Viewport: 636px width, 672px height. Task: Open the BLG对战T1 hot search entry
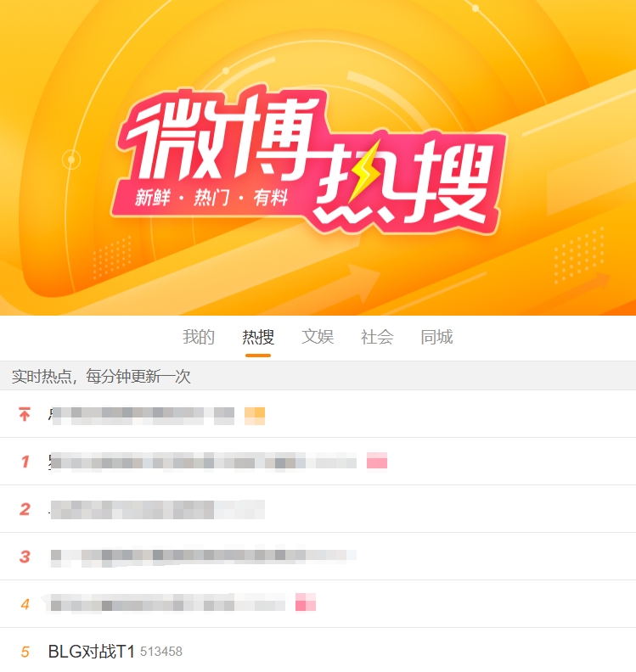tap(92, 652)
